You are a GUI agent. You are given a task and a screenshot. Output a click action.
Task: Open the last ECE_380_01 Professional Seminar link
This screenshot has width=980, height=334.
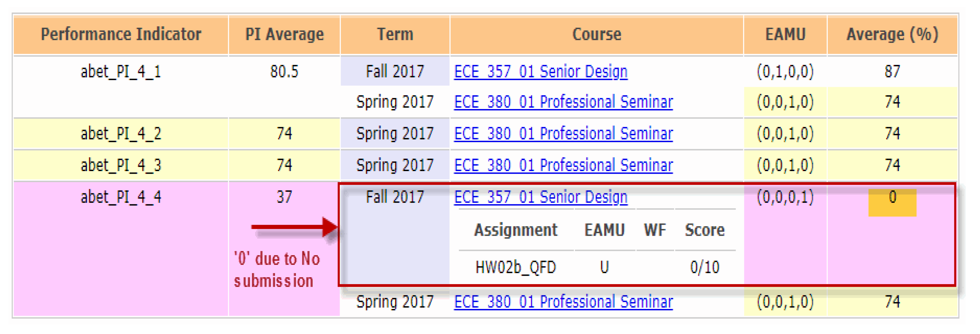(x=563, y=302)
